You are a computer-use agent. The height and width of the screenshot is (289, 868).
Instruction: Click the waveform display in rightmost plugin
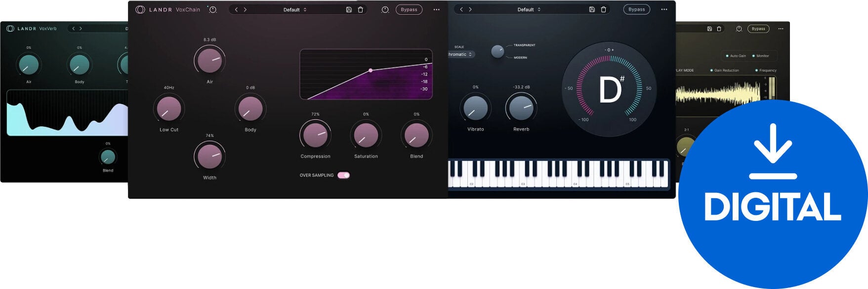pos(719,93)
